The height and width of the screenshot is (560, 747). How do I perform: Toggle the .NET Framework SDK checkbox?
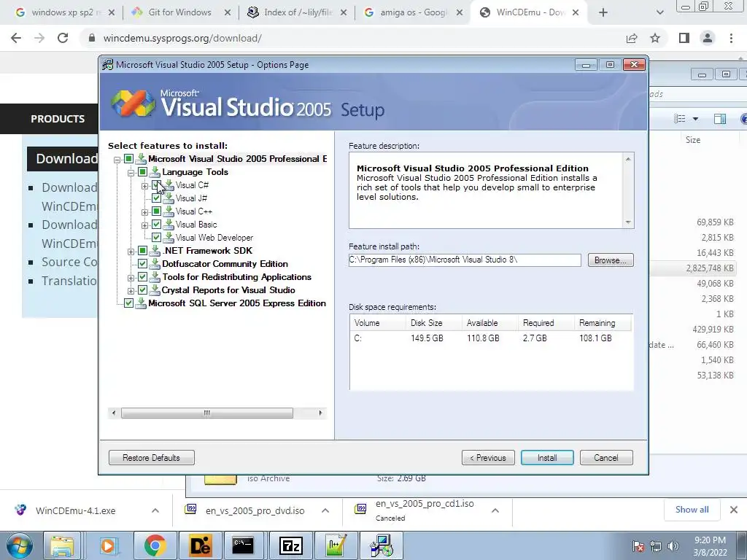(142, 251)
